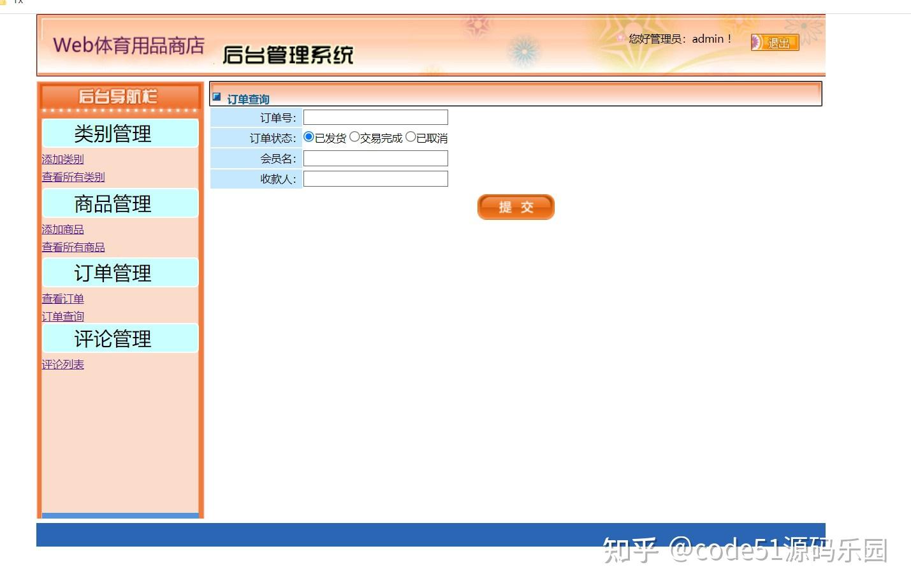Click the arrow icon inside the 退出 button
The width and height of the screenshot is (911, 588).
[756, 42]
